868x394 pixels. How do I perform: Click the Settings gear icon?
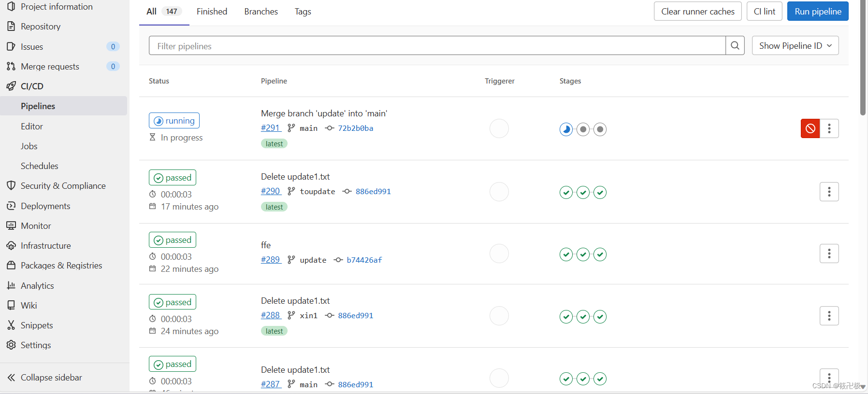click(x=11, y=345)
